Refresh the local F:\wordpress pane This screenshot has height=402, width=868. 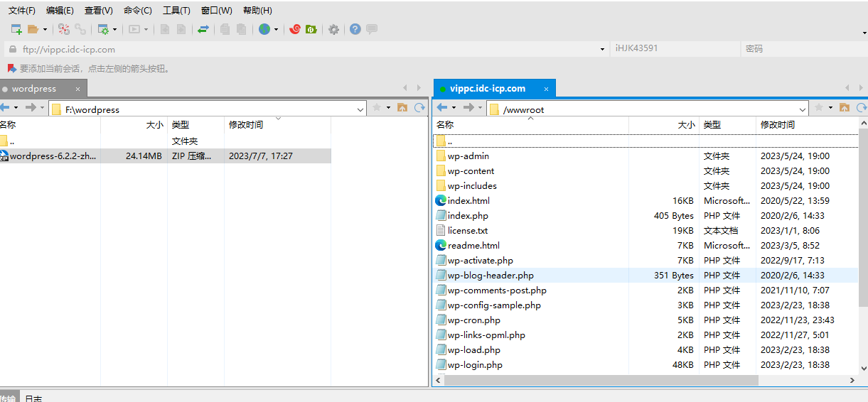point(419,108)
